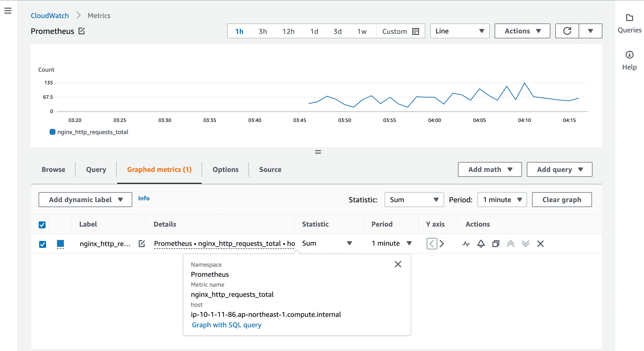
Task: Open the row's 1 minute period dropdown
Action: [392, 243]
